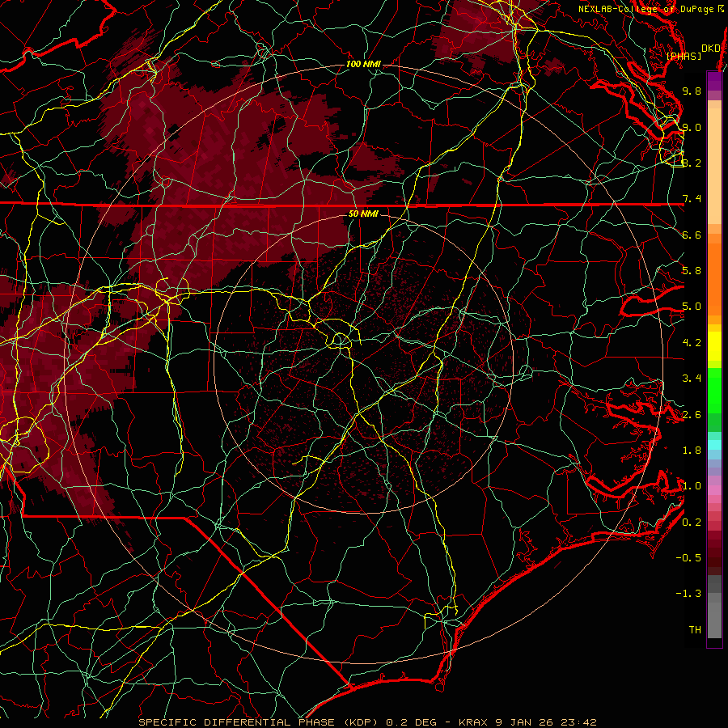Click the 23:42 timestamp in the caption
This screenshot has height=728, width=728.
coord(581,722)
